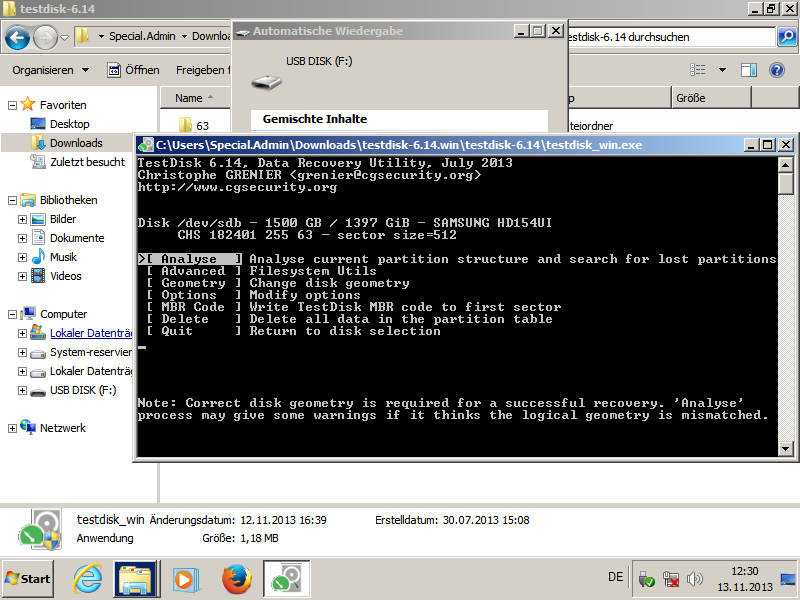The image size is (800, 600).
Task: Open recent pages dropdown next to forward arrow
Action: 64,37
